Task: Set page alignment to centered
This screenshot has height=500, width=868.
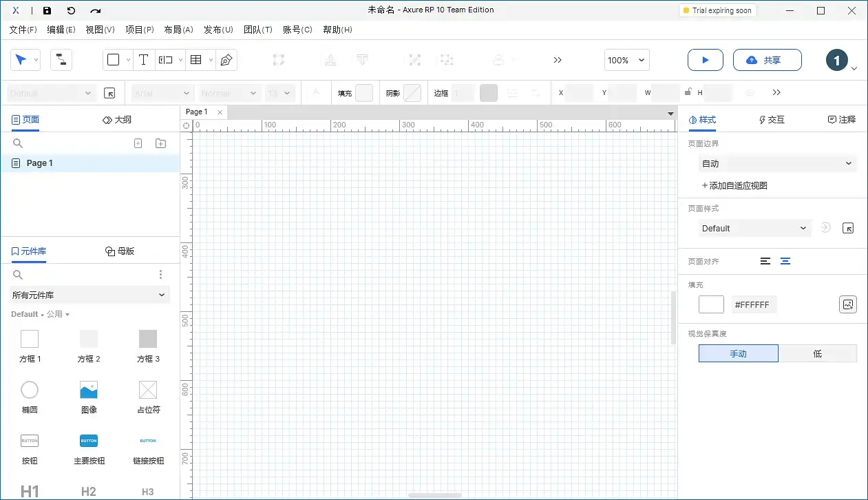Action: 785,261
